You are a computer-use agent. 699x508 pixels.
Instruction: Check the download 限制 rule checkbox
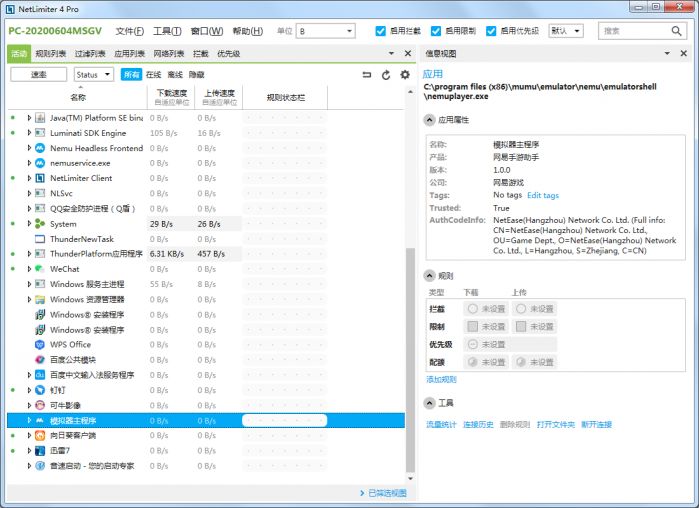click(472, 326)
